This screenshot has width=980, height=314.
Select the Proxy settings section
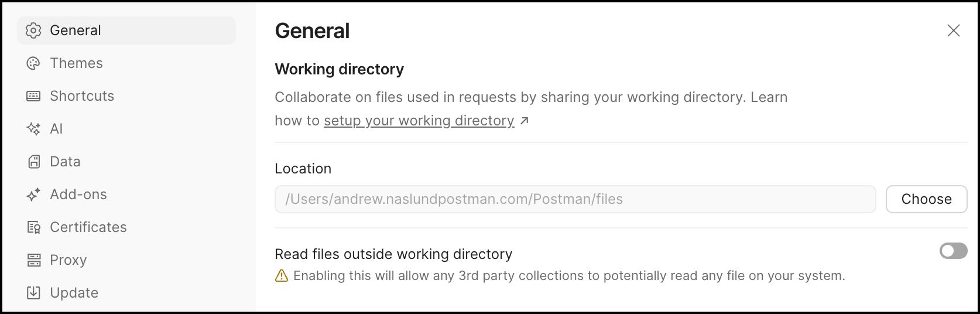[x=68, y=260]
